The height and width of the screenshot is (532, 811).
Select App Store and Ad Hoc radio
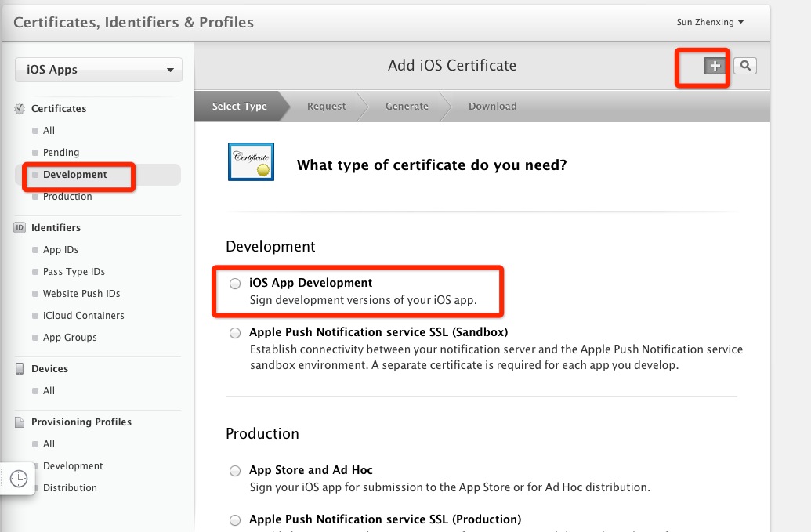(235, 470)
